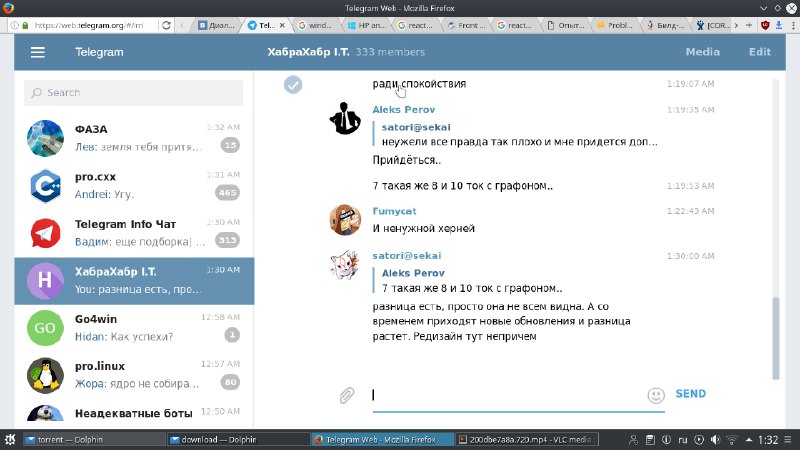800x450 pixels.
Task: Switch keyboard layout ru indicator
Action: (683, 439)
